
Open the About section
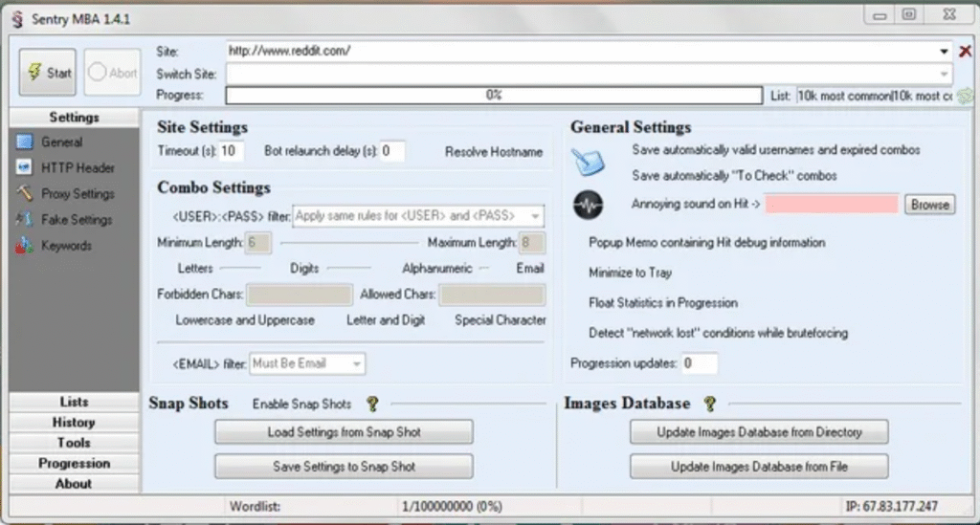tap(74, 483)
